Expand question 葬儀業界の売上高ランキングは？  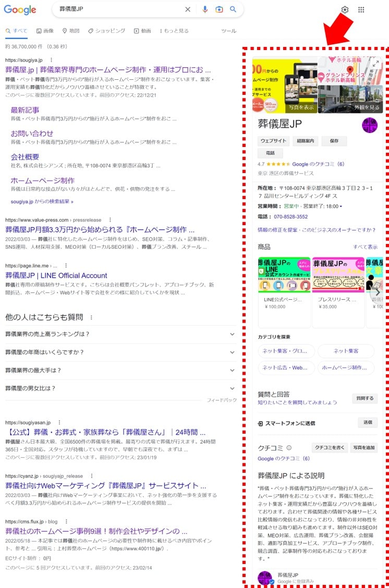pyautogui.click(x=232, y=334)
